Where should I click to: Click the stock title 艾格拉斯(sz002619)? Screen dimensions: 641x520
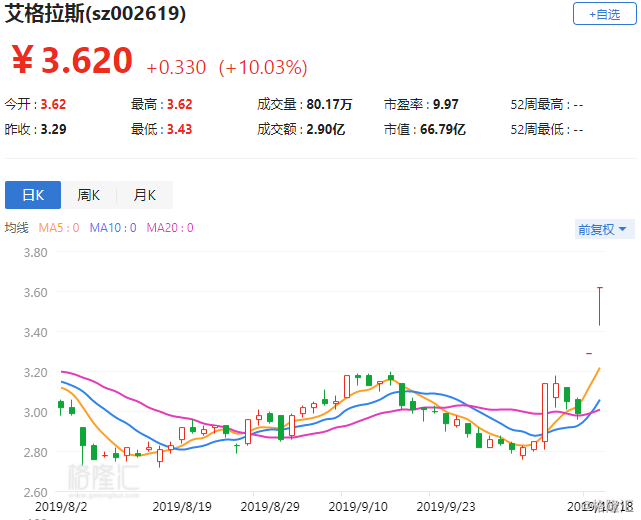coord(95,13)
